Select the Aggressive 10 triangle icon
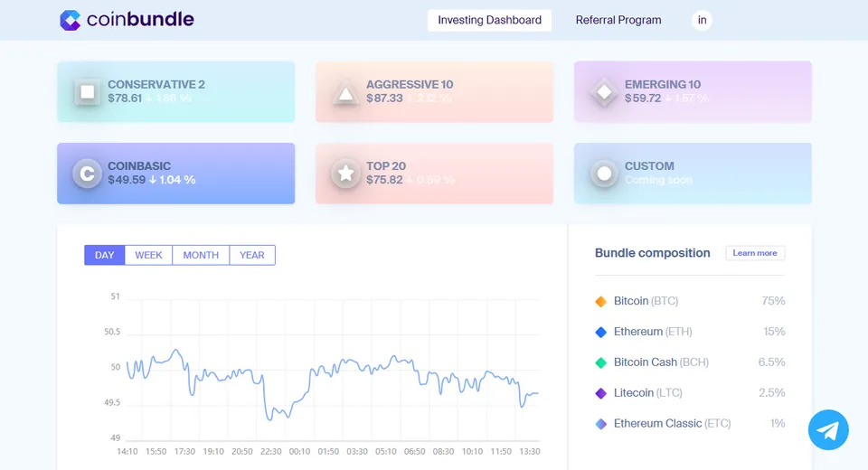The height and width of the screenshot is (470, 868). coord(346,92)
